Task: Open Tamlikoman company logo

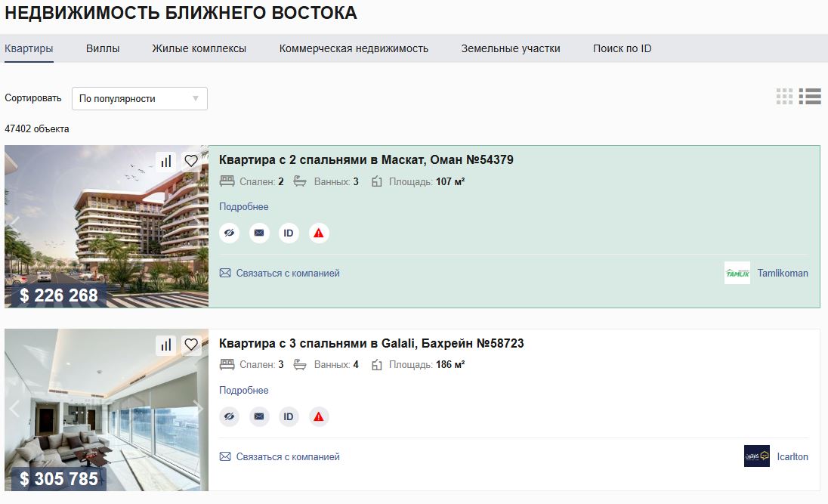Action: (737, 273)
